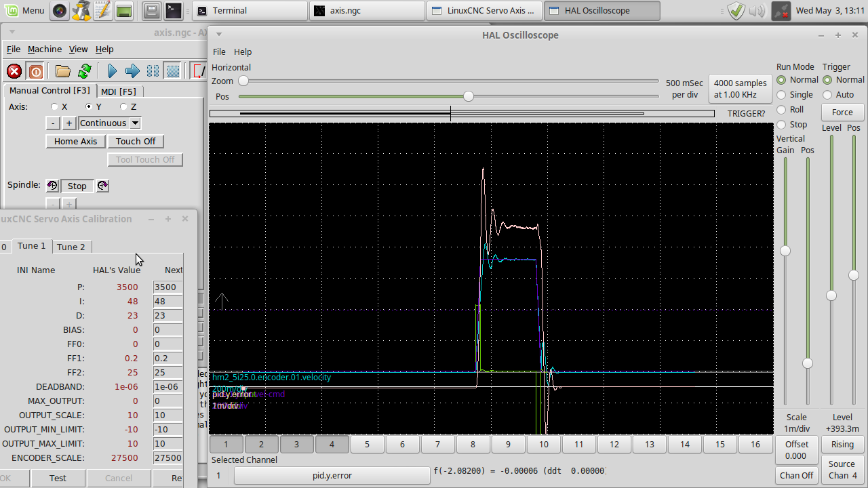
Task: Click the vertical Gain slider handle
Action: (785, 251)
